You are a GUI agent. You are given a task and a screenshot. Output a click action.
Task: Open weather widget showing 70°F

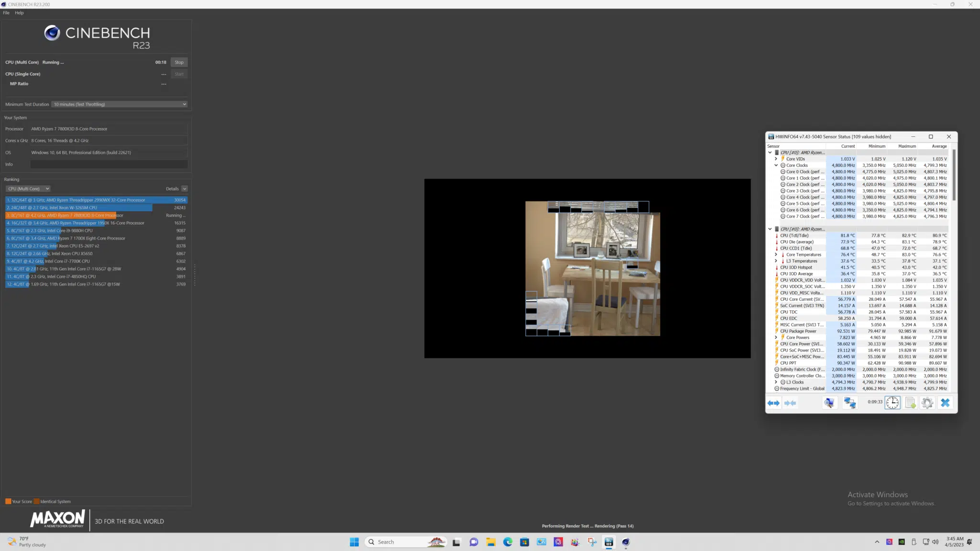click(x=27, y=542)
